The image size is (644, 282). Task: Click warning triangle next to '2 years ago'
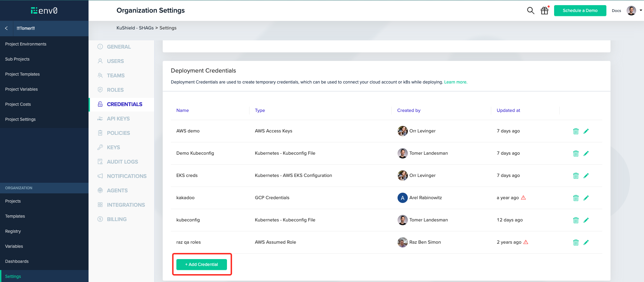pyautogui.click(x=526, y=242)
